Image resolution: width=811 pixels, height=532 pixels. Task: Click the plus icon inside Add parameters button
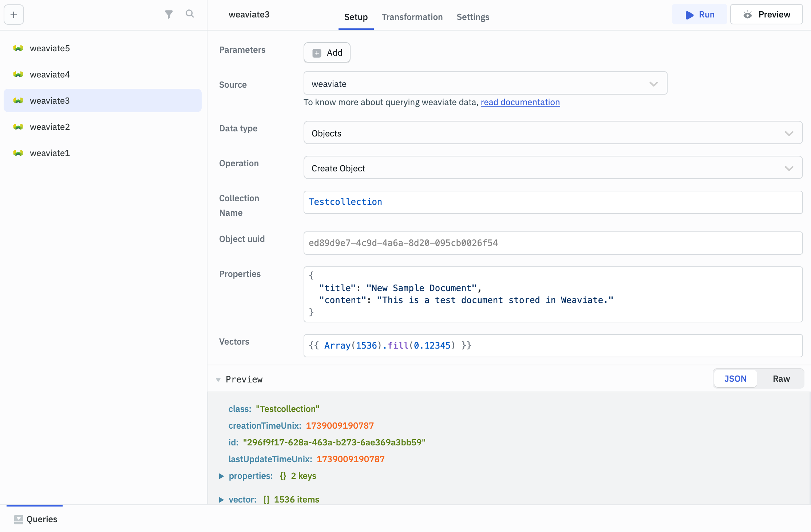pos(316,52)
